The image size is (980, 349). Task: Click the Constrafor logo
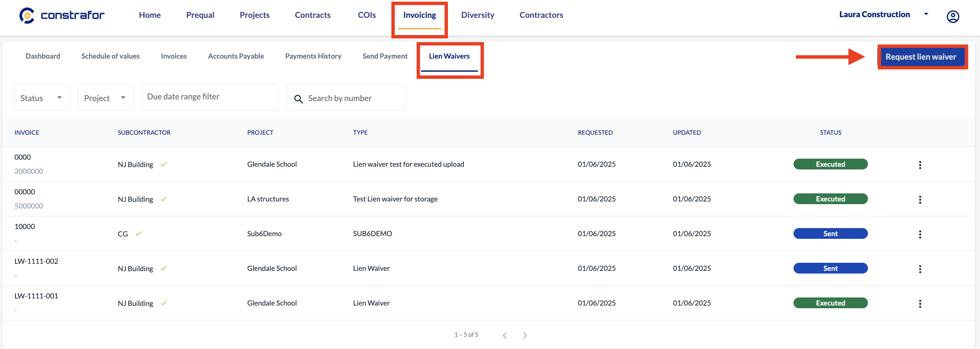coord(62,15)
